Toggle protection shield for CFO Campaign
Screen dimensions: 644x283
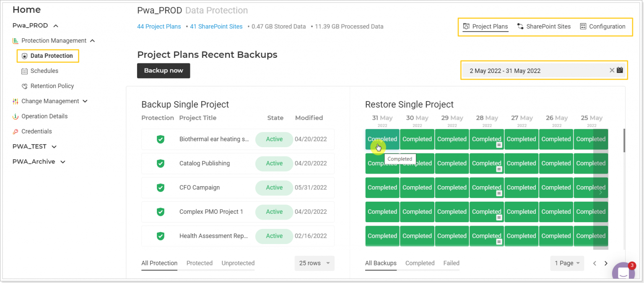tap(160, 187)
